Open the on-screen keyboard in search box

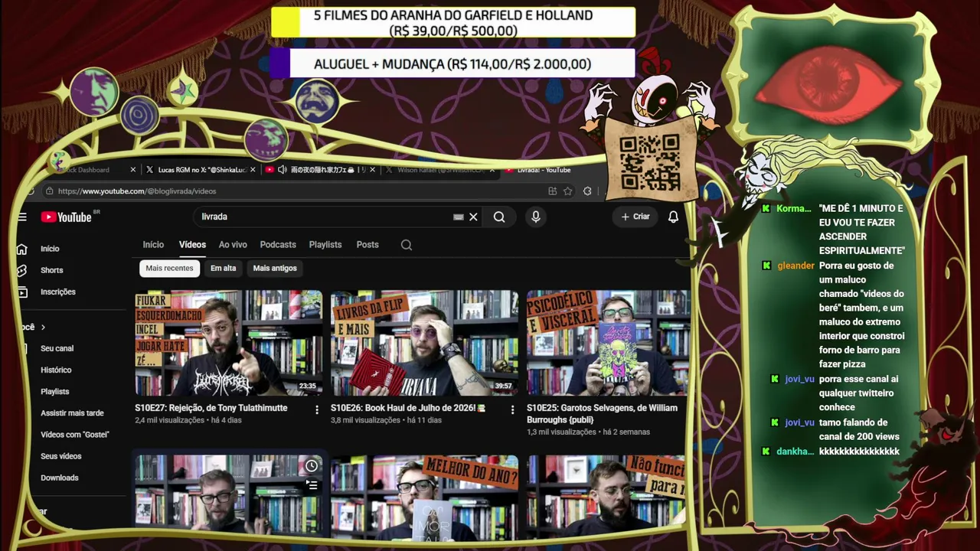coord(458,217)
